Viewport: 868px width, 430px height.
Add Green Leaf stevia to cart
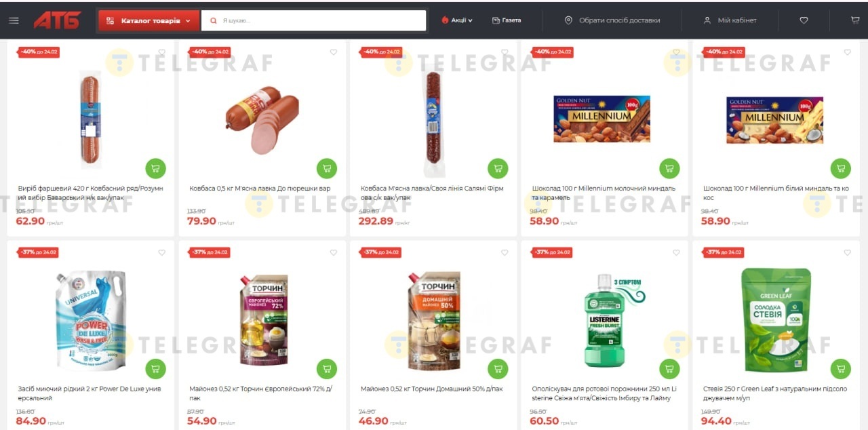(841, 369)
